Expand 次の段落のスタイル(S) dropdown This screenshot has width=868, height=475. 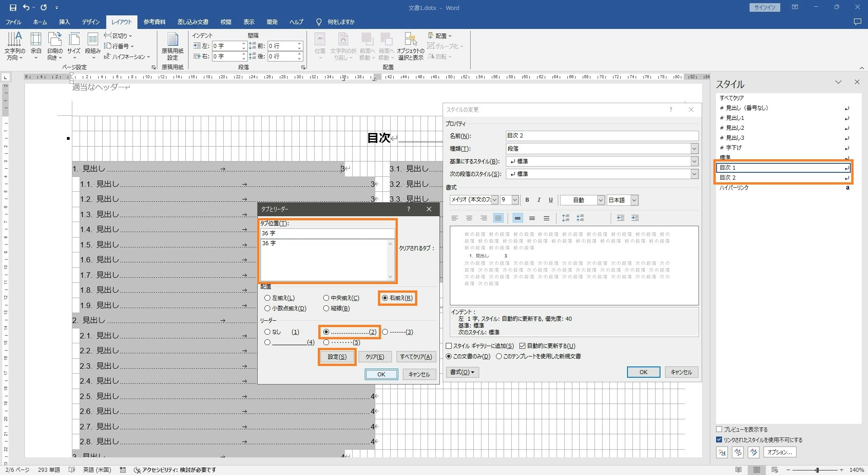pos(694,174)
